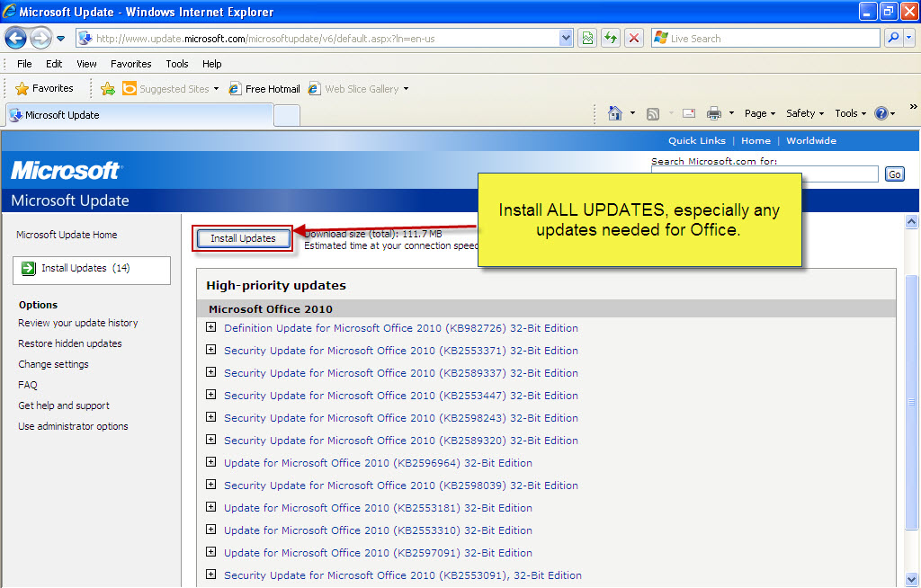921x588 pixels.
Task: Click Review your update history
Action: click(78, 323)
